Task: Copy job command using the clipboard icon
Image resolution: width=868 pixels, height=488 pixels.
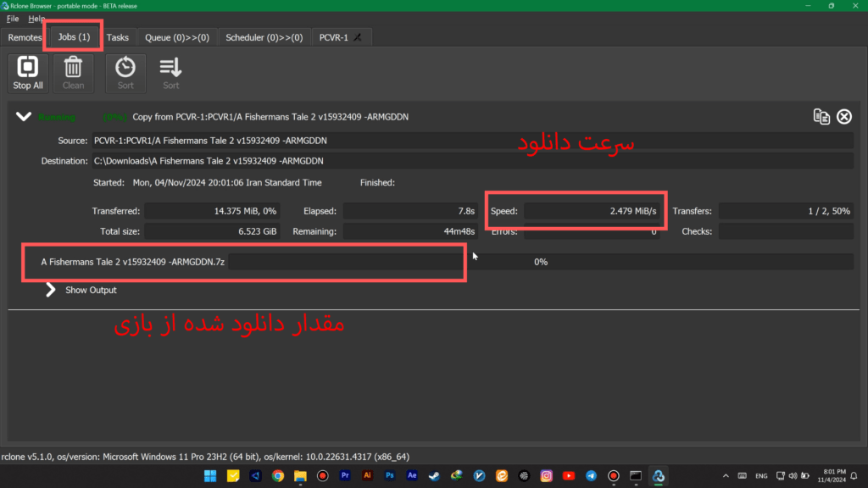Action: [x=821, y=117]
